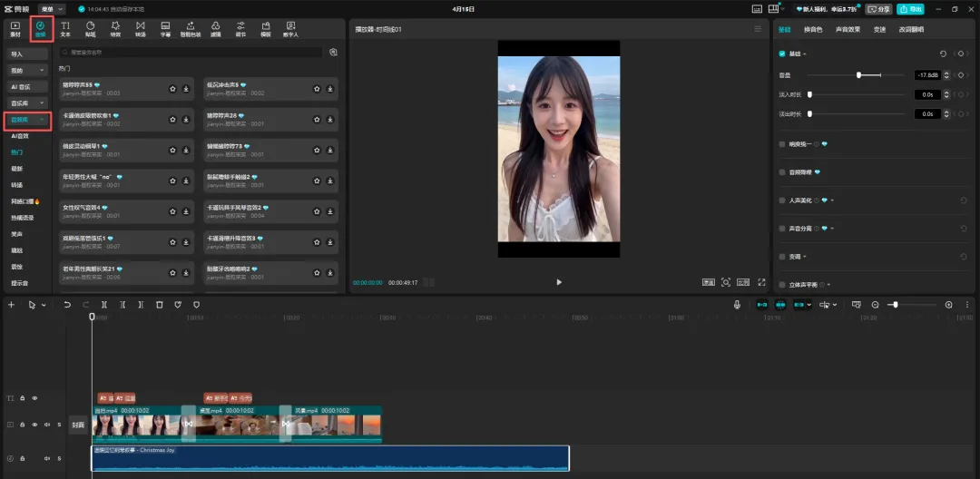Screen dimensions: 980x479
Task: Switch to the 声音效果 tab
Action: coord(848,29)
